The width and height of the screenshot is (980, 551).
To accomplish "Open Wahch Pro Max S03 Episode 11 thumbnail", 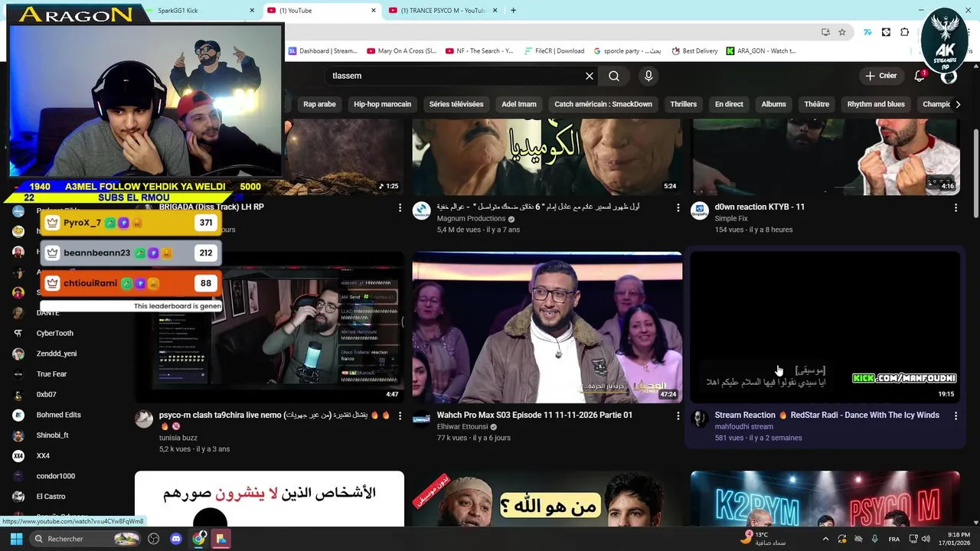I will point(547,327).
